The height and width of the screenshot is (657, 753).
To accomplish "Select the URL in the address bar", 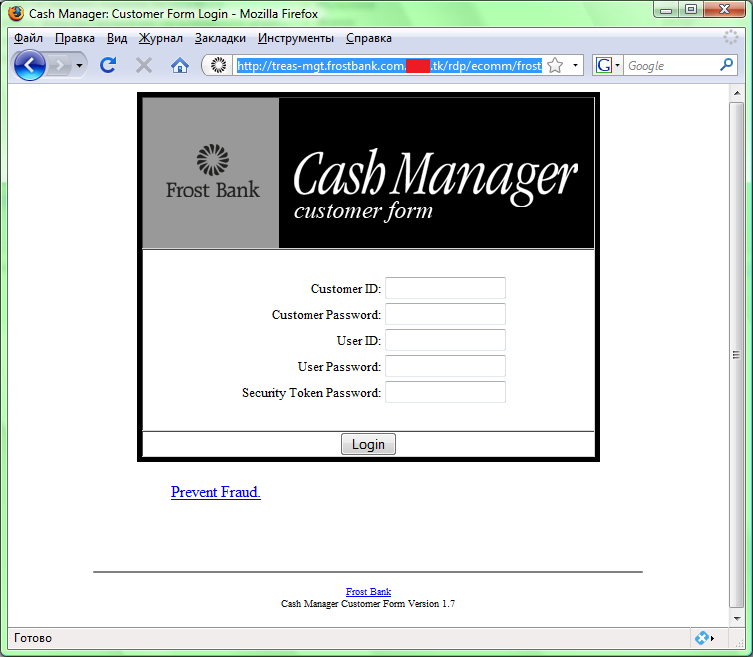I will [389, 65].
